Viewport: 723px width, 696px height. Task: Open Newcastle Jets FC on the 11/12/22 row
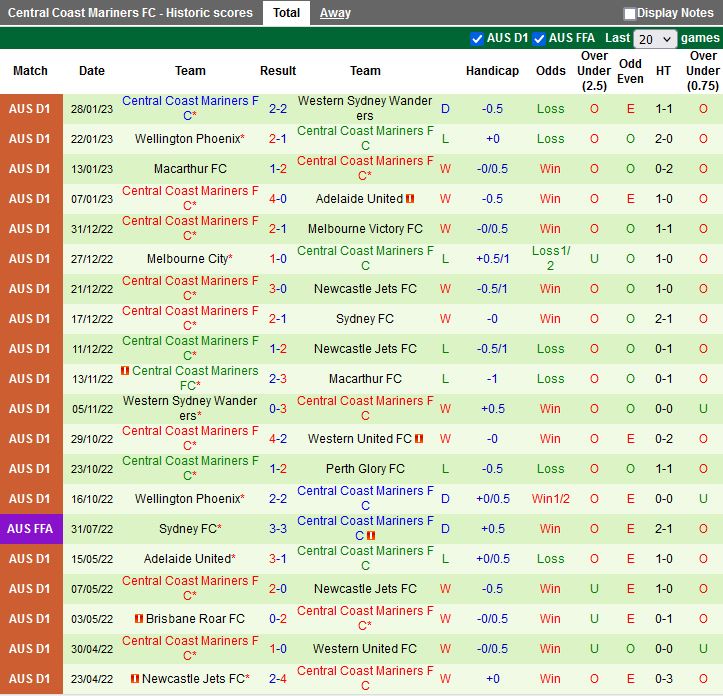coord(365,349)
